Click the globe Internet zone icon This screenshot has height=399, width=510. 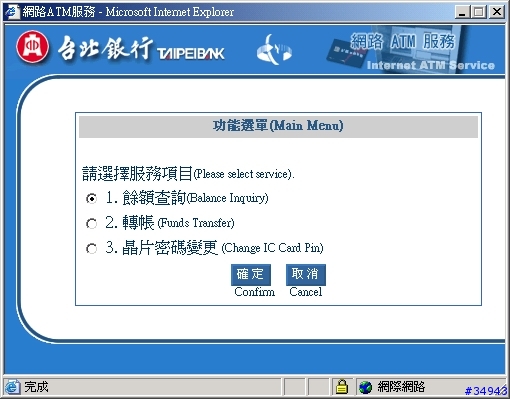click(x=365, y=387)
